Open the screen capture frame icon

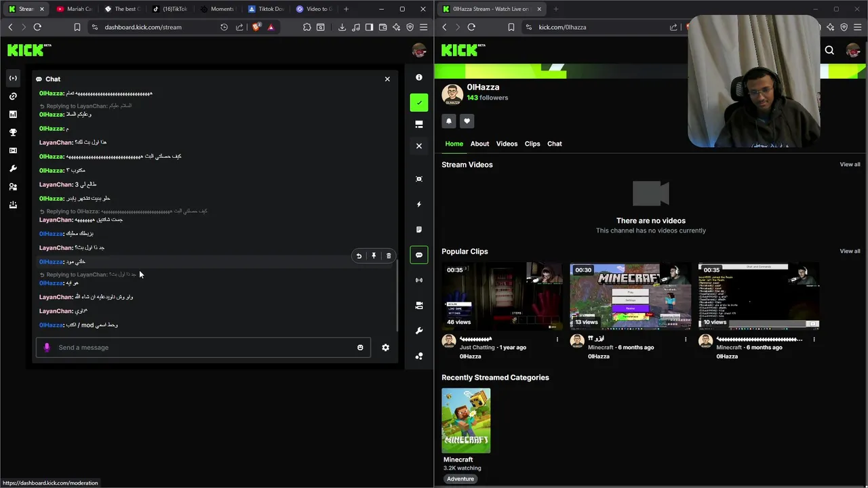419,179
